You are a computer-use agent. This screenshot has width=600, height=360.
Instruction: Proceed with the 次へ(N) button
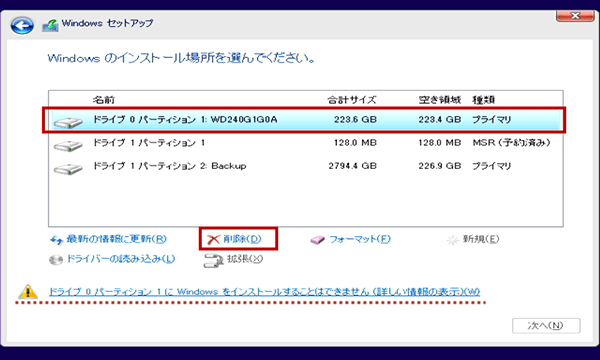[546, 326]
